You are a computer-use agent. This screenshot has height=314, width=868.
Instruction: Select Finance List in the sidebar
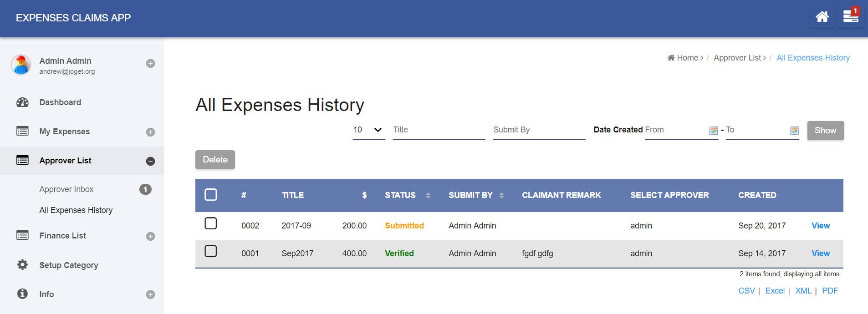[x=63, y=236]
